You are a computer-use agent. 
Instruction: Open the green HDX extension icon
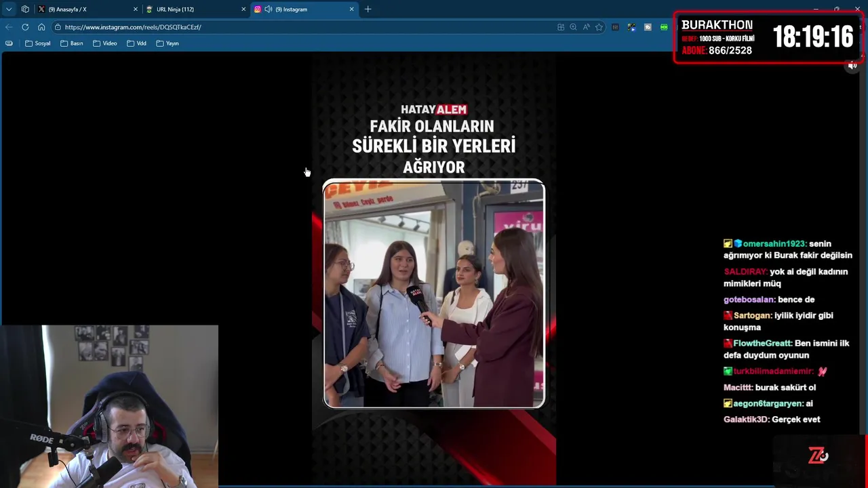pos(664,27)
